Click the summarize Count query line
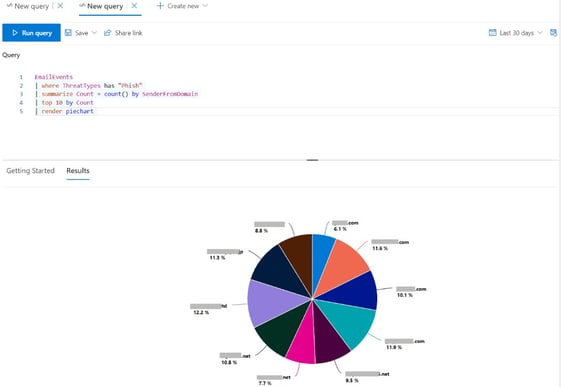The height and width of the screenshot is (387, 561). (x=117, y=94)
